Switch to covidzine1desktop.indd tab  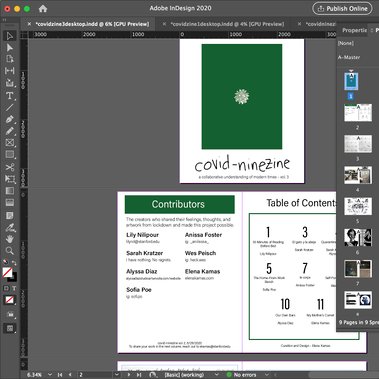pos(227,24)
